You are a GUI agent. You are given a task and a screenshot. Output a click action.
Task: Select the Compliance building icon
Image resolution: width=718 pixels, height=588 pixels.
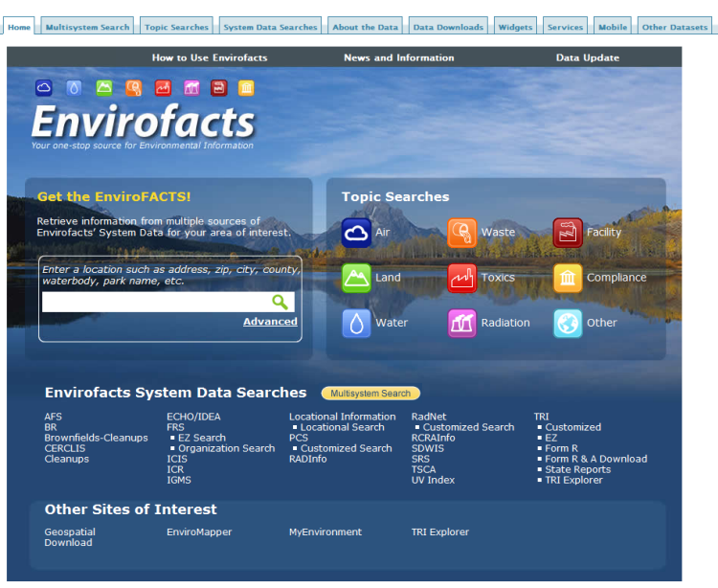568,278
